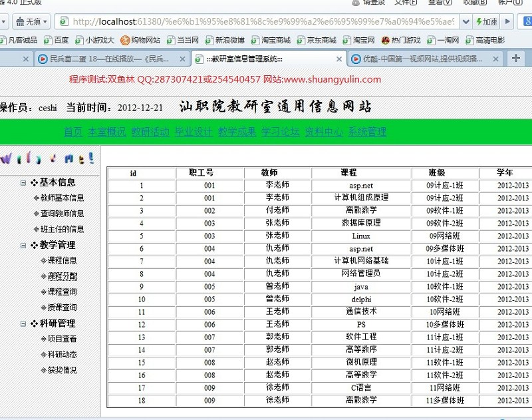
Task: Close the 民兵葛二蛋 tab
Action: (x=182, y=59)
